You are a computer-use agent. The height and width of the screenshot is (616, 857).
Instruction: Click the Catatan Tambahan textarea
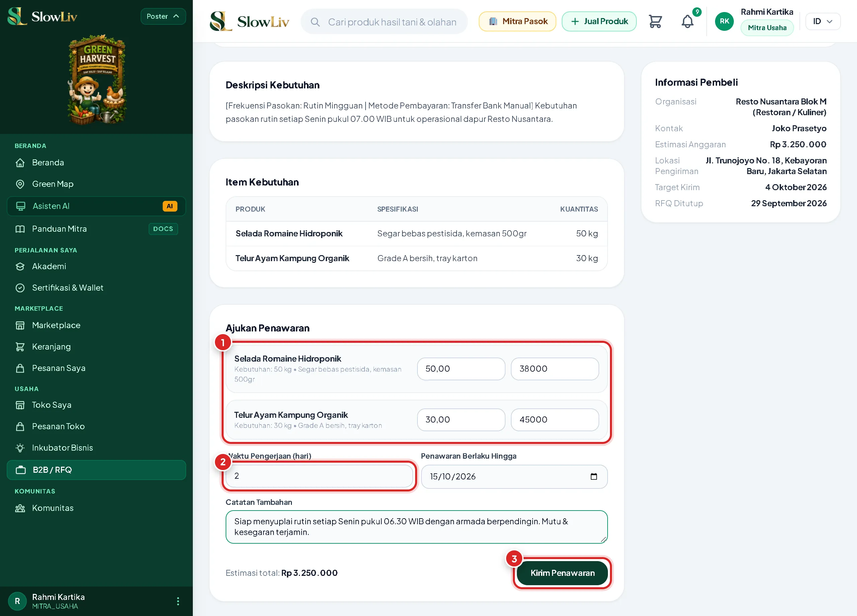pos(416,527)
